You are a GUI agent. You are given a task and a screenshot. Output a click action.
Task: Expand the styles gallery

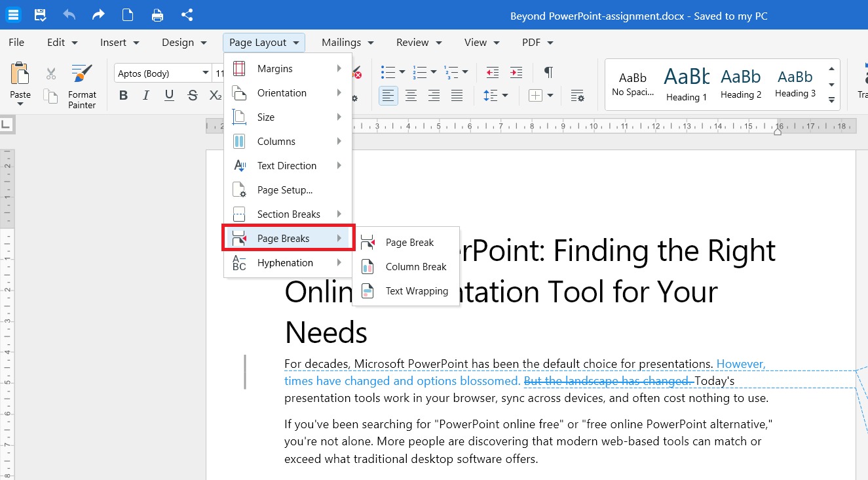pos(831,100)
